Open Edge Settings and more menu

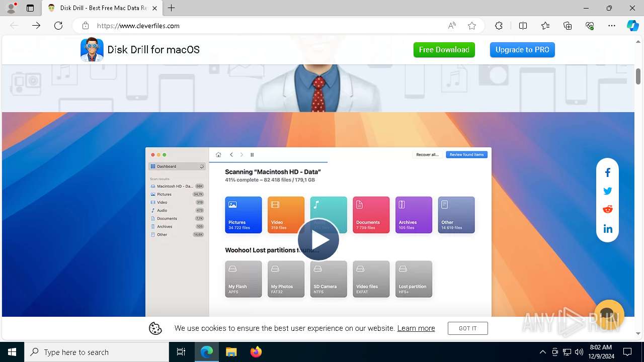tap(612, 26)
